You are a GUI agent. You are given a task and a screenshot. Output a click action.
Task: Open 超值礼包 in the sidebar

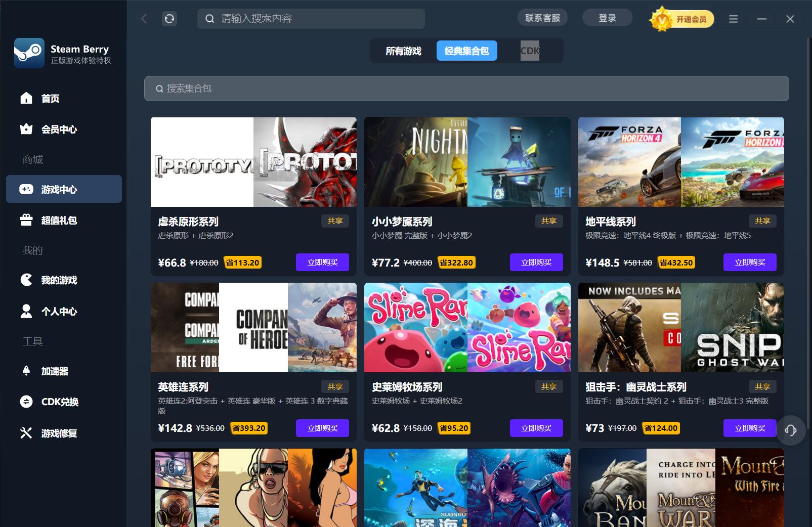[64, 220]
